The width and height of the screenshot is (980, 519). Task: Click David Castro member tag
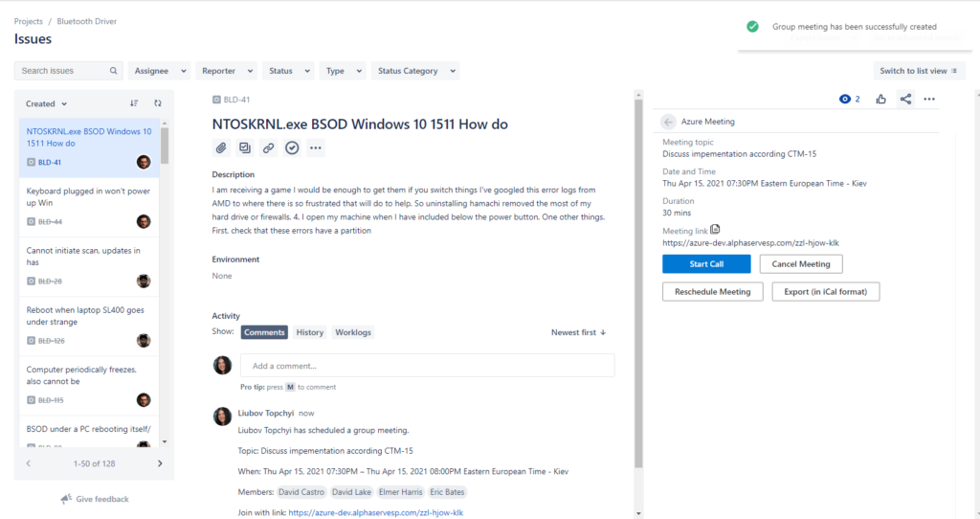click(301, 492)
